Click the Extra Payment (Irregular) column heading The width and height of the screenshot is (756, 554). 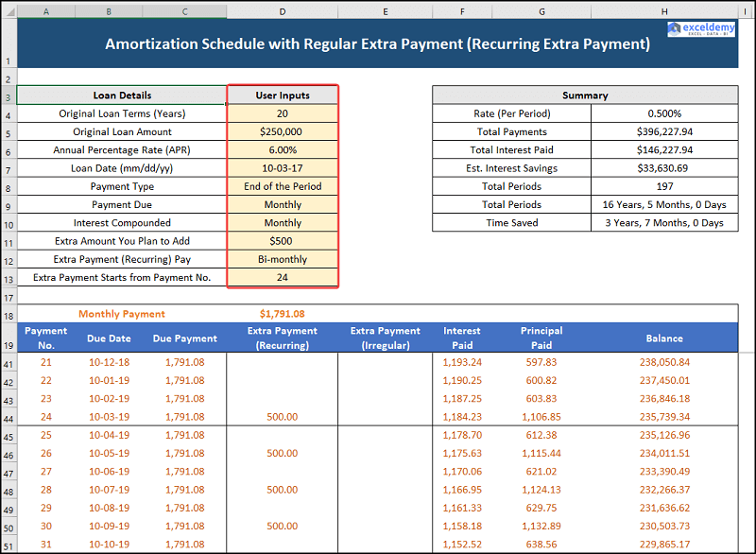[x=386, y=338]
